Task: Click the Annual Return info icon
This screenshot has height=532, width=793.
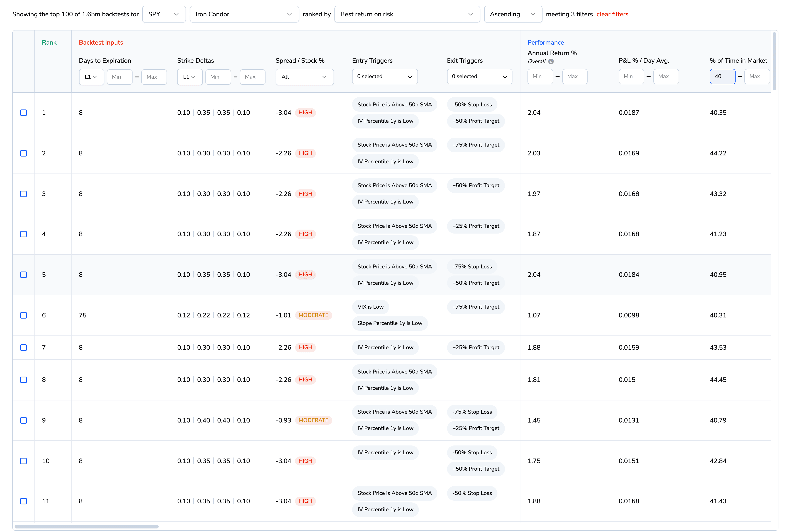Action: [551, 61]
